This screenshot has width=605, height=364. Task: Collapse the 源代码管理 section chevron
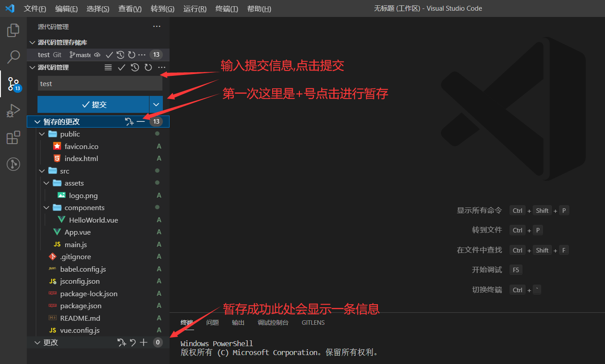pyautogui.click(x=32, y=67)
